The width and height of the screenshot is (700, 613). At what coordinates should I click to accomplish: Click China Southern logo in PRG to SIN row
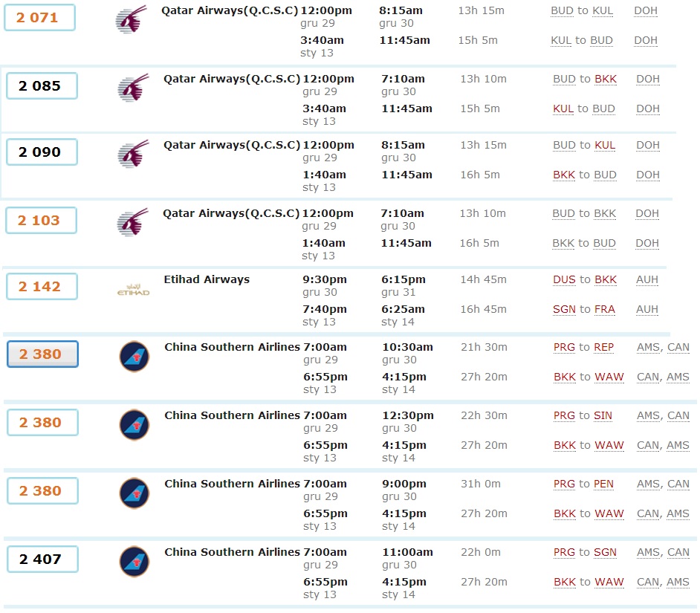pos(135,424)
